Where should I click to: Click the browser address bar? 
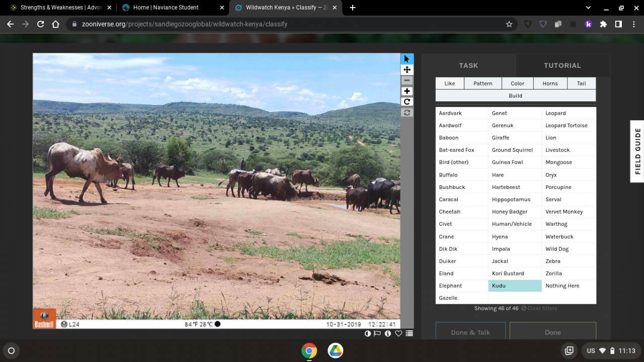pyautogui.click(x=287, y=24)
